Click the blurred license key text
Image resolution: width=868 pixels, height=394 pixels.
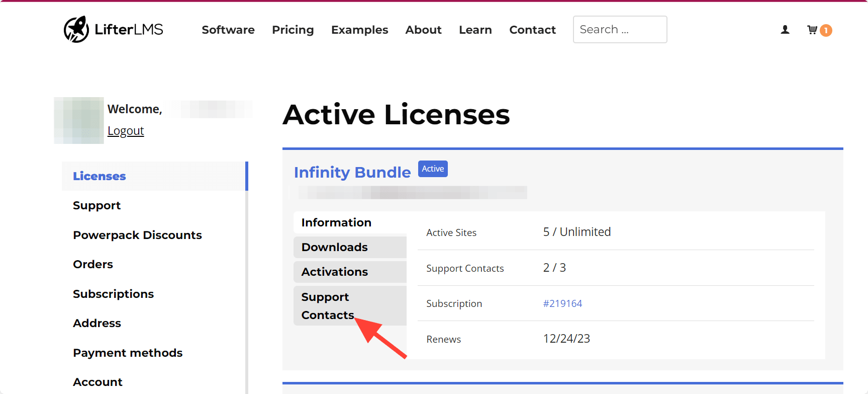413,193
